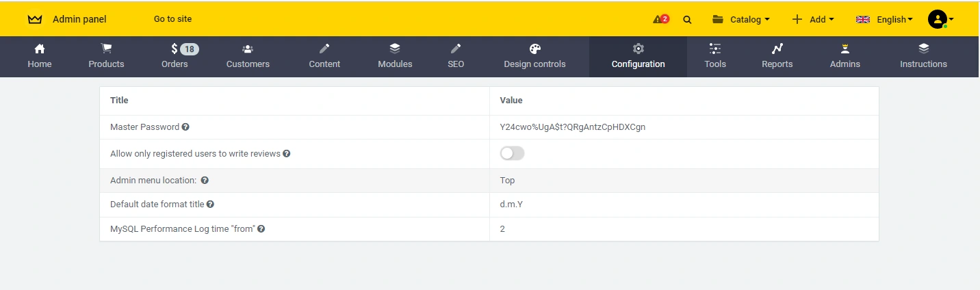This screenshot has height=290, width=980.
Task: Open the Reports section
Action: tap(777, 56)
